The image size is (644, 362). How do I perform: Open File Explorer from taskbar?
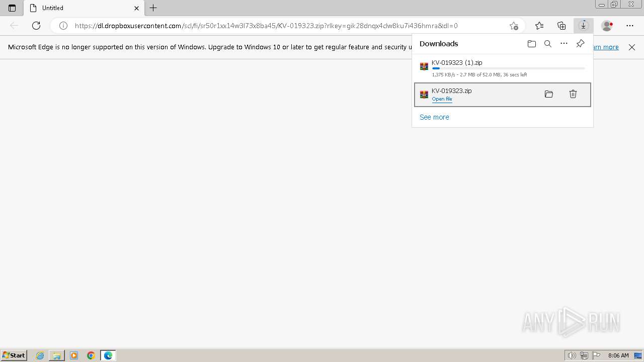point(57,355)
